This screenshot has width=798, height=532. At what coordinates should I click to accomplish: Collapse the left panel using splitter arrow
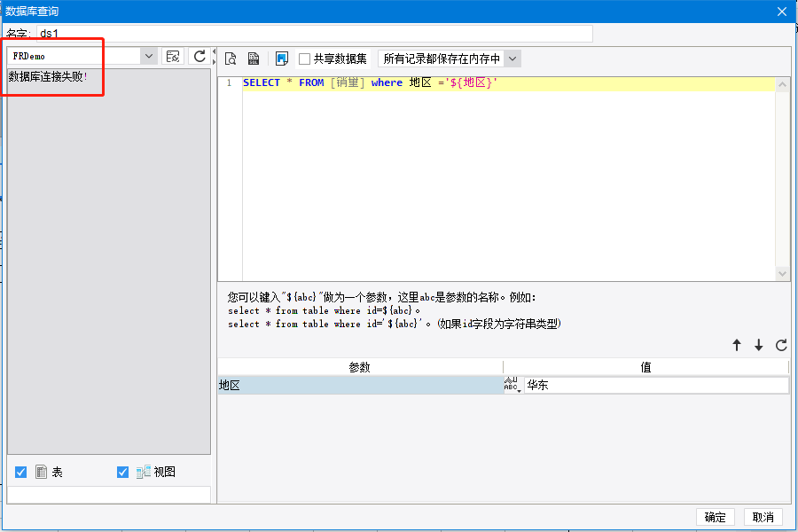(215, 51)
